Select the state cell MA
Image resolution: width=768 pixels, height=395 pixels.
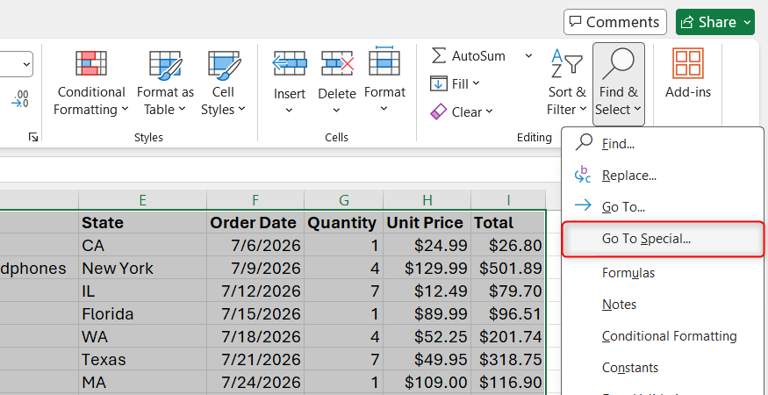(143, 382)
